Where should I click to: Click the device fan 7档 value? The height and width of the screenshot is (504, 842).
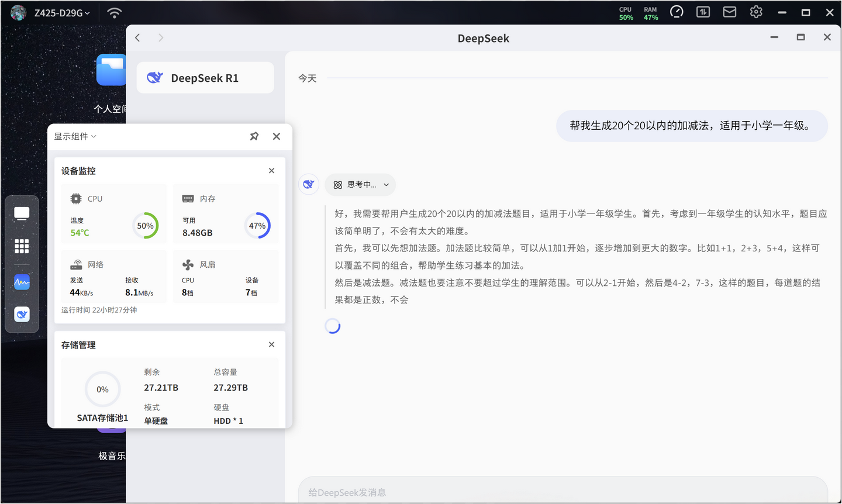click(251, 292)
